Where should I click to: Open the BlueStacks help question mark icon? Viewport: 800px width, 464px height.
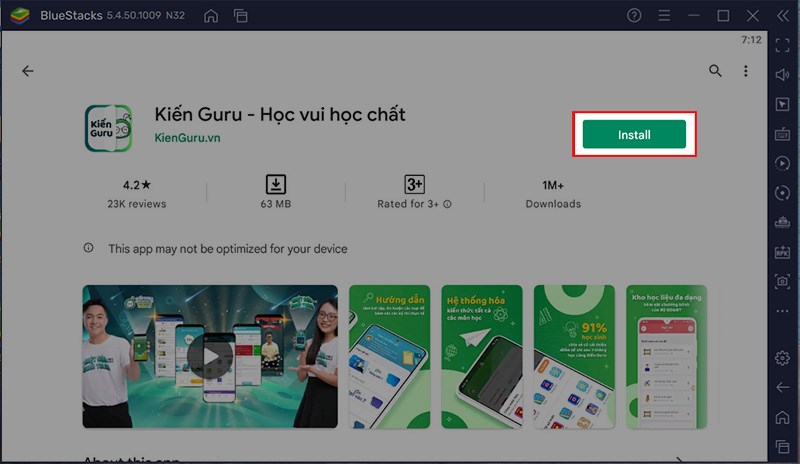coord(634,15)
